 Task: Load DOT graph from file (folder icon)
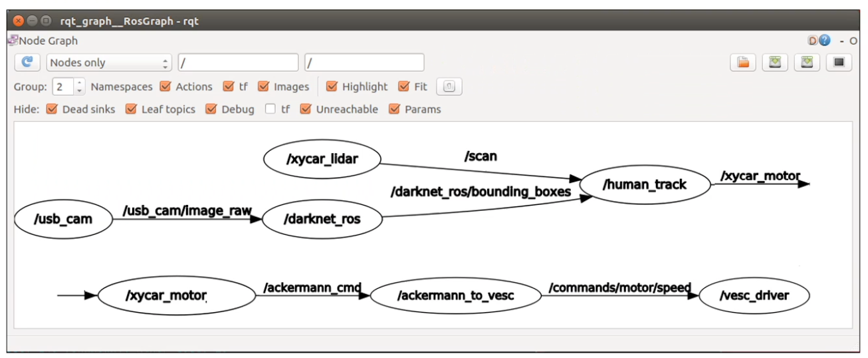743,63
